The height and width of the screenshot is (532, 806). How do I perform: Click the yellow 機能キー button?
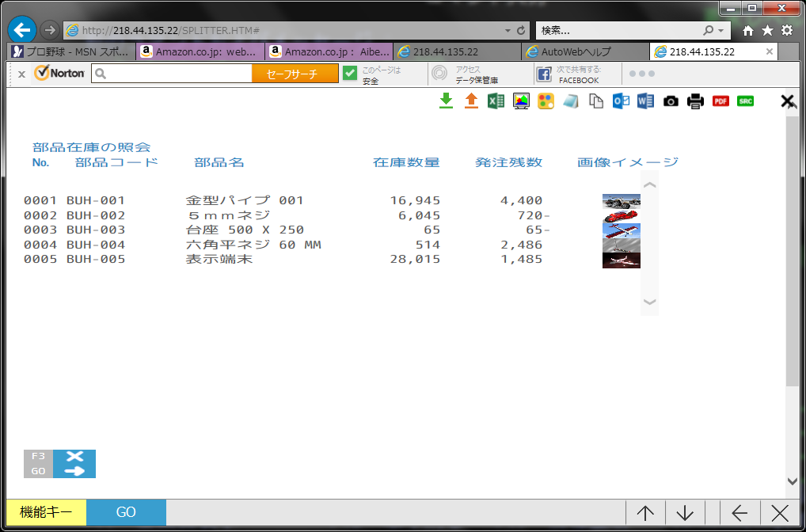pos(44,512)
